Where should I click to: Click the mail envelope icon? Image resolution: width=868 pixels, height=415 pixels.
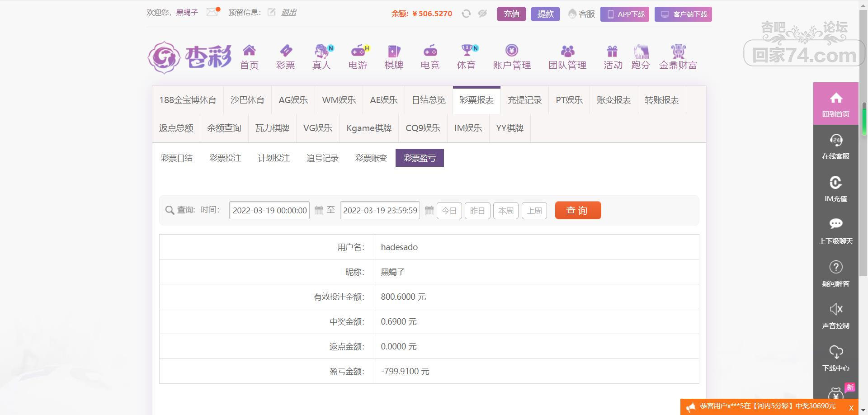(212, 12)
